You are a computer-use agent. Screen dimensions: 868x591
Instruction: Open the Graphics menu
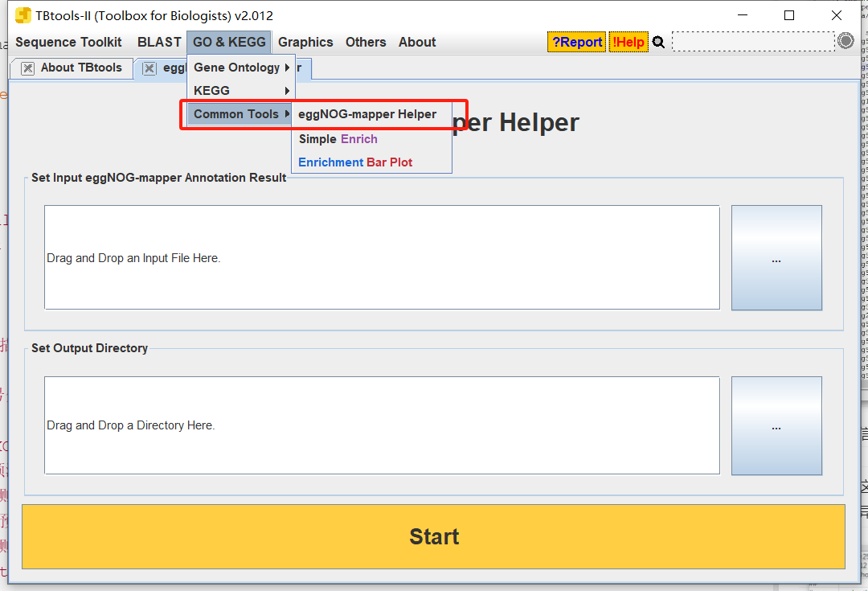(305, 43)
